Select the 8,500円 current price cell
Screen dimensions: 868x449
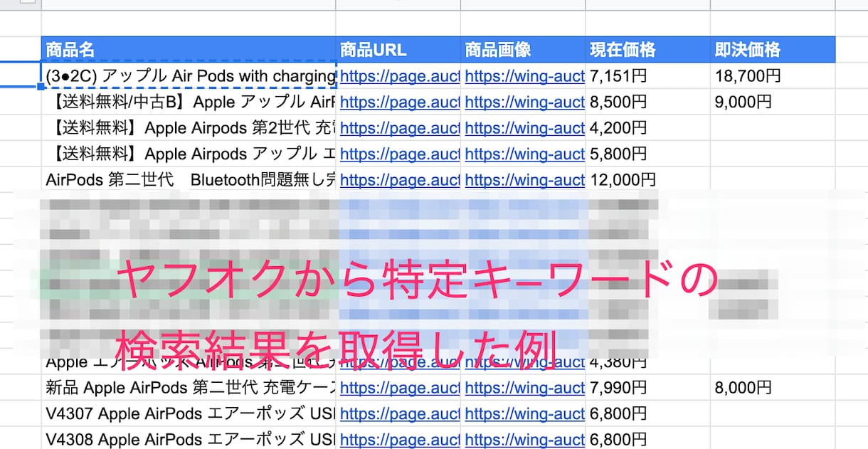(x=647, y=102)
